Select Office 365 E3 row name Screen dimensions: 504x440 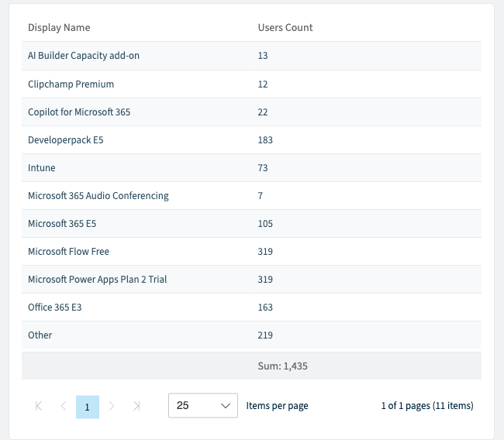(x=55, y=308)
